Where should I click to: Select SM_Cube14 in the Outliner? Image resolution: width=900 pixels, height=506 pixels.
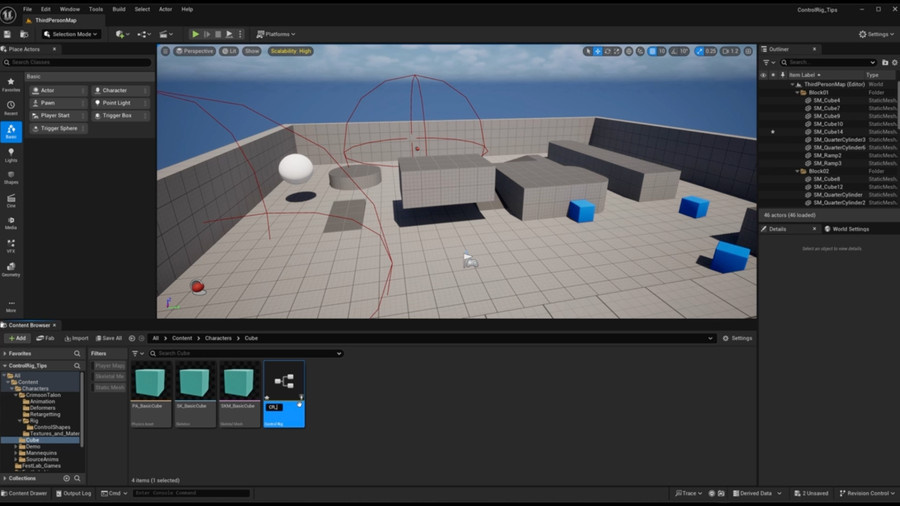click(828, 132)
